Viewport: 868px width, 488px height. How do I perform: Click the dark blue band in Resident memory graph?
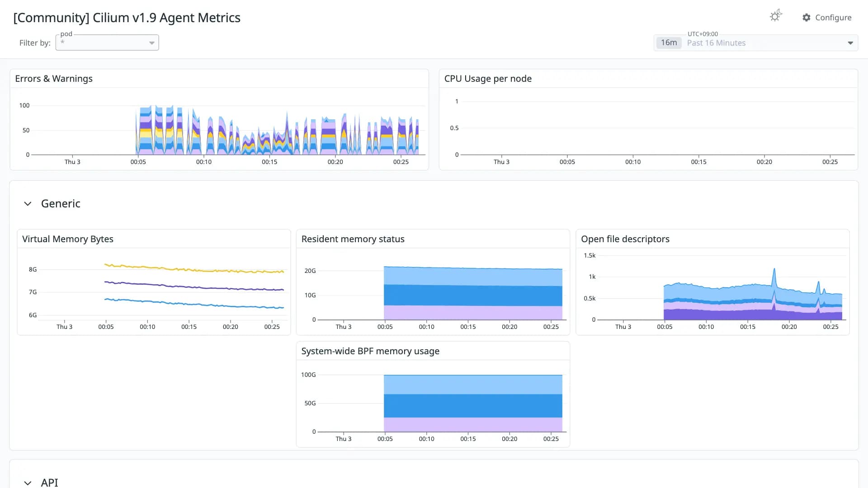pyautogui.click(x=473, y=296)
